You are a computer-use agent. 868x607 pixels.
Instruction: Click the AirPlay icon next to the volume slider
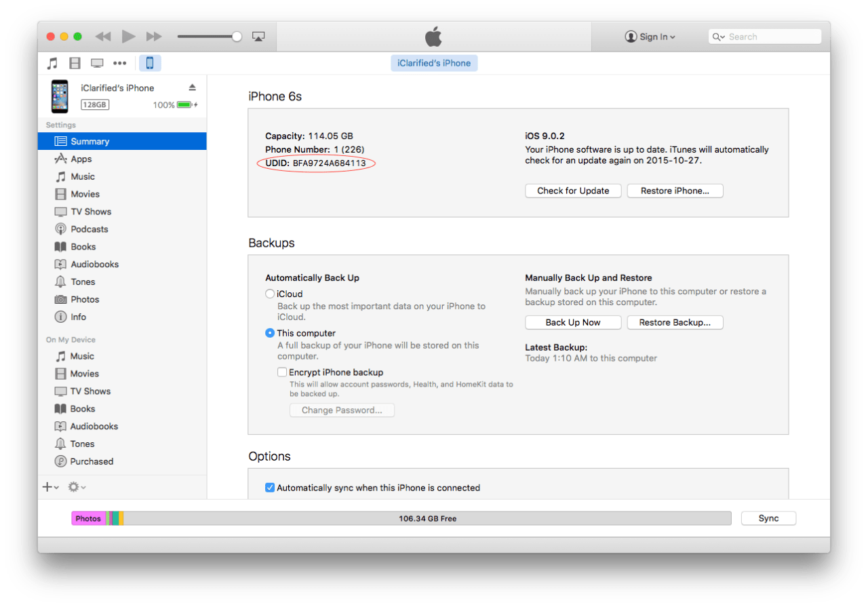(x=258, y=36)
